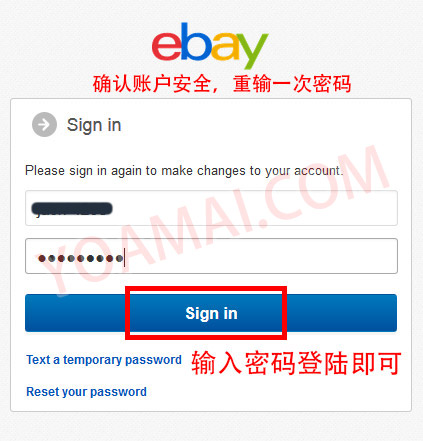Click the eBay logo at top

pyautogui.click(x=210, y=46)
